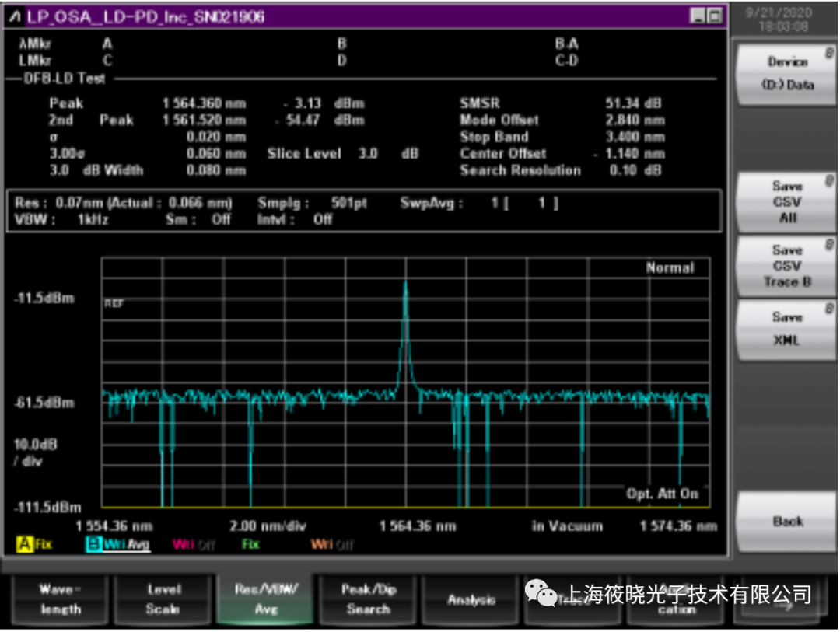The height and width of the screenshot is (632, 840).
Task: Toggle the magenta Wri Off trace
Action: (x=194, y=545)
